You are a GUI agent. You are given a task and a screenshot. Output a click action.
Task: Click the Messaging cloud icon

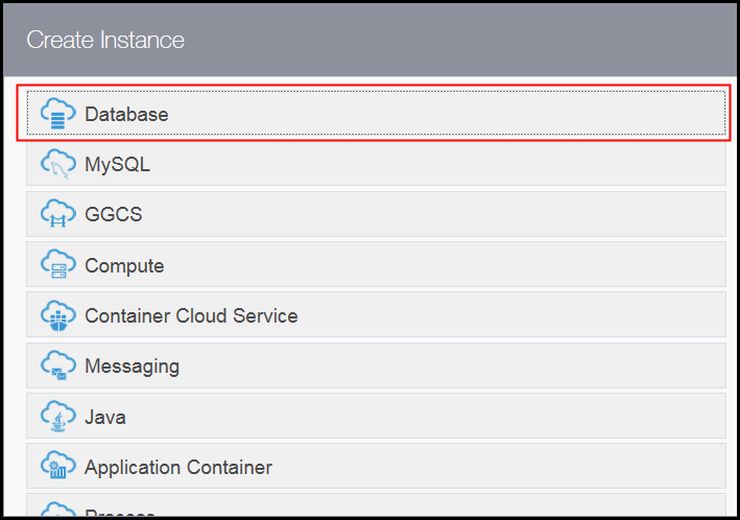[58, 366]
